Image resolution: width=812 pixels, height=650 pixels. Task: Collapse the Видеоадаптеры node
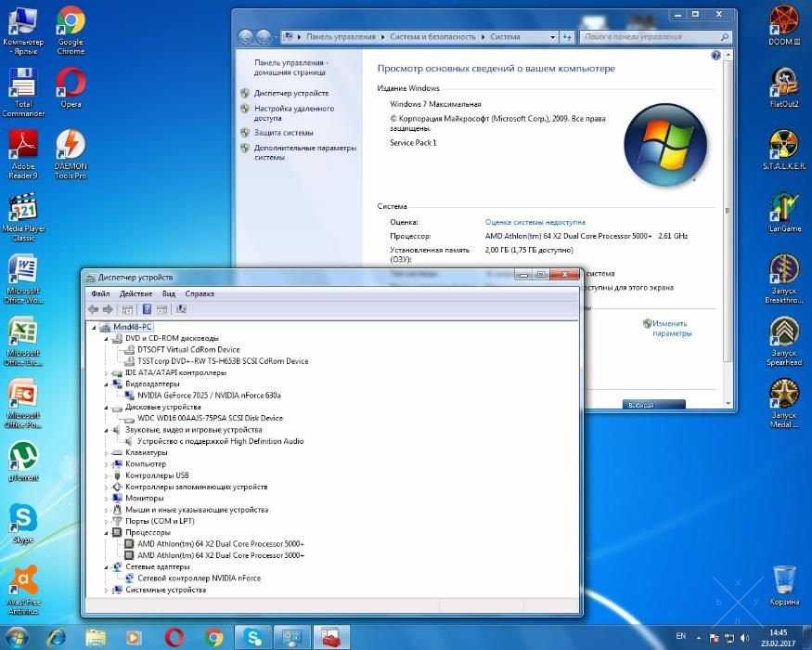click(x=106, y=384)
